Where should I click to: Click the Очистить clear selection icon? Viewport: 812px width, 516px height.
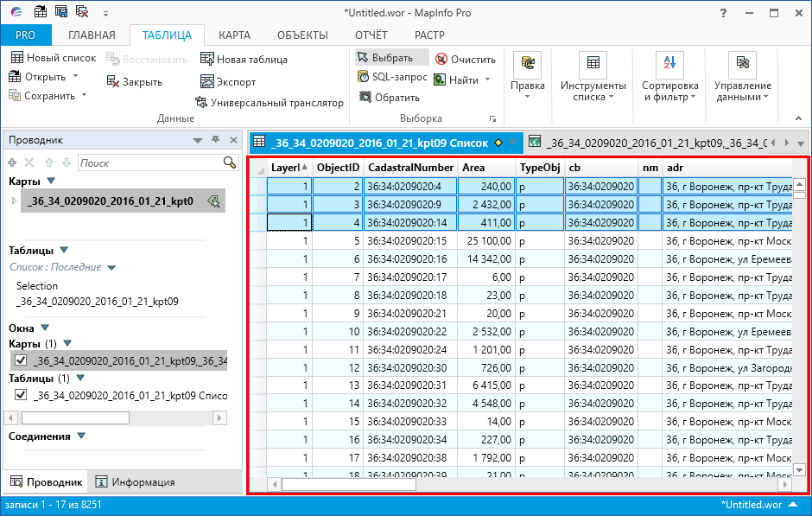[x=441, y=60]
